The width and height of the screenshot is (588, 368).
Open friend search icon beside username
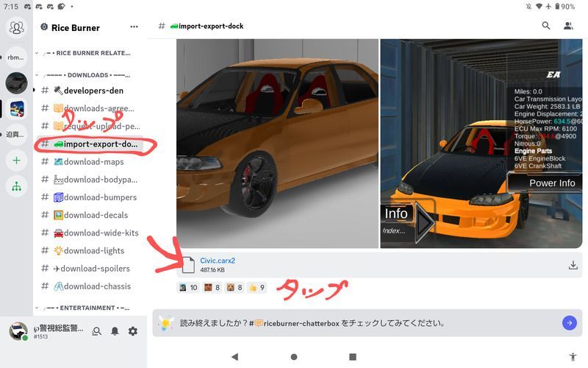coord(96,331)
